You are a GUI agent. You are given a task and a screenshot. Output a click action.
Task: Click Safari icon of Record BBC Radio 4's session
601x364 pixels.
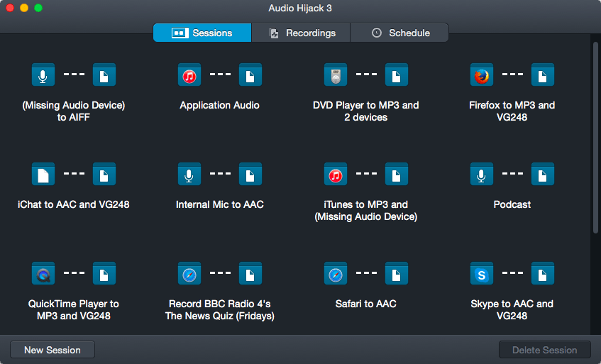point(189,274)
